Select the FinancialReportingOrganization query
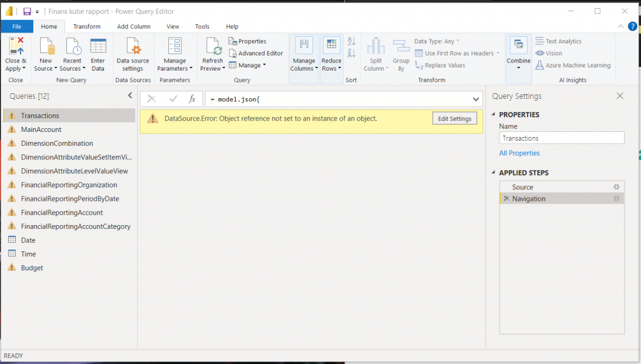This screenshot has height=364, width=641. 69,185
